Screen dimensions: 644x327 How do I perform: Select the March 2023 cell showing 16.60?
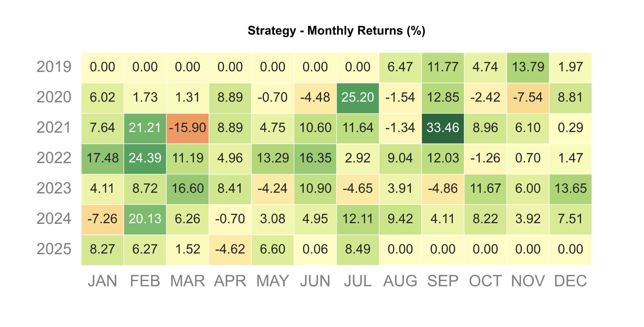(x=188, y=189)
